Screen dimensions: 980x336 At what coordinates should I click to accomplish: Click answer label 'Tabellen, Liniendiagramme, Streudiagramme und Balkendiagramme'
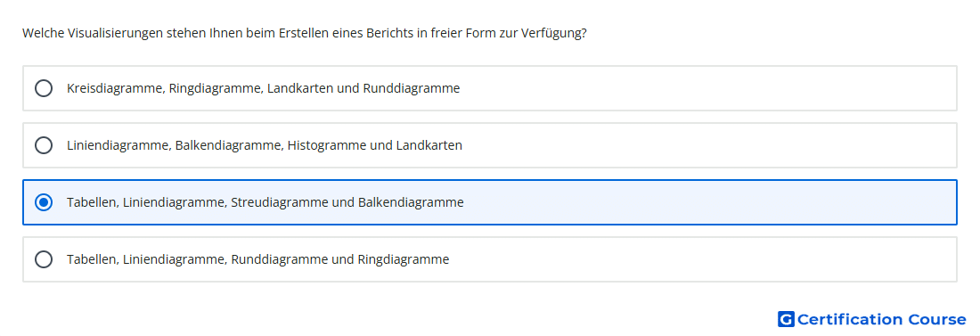point(265,202)
